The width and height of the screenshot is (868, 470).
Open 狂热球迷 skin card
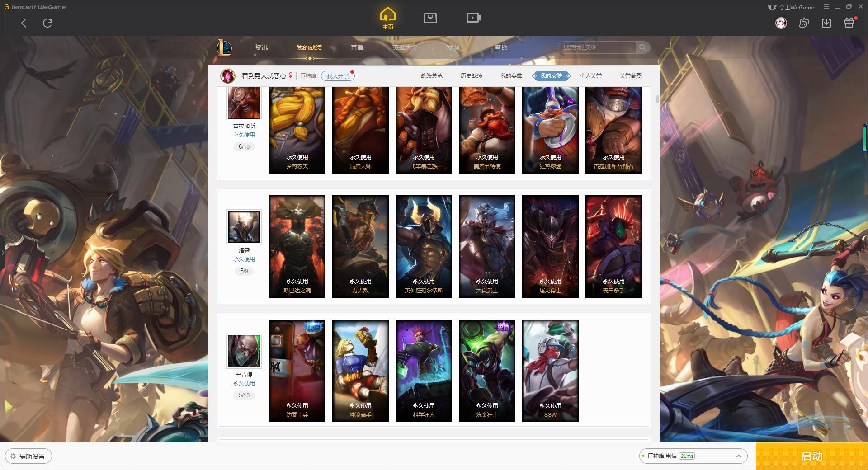coord(550,130)
